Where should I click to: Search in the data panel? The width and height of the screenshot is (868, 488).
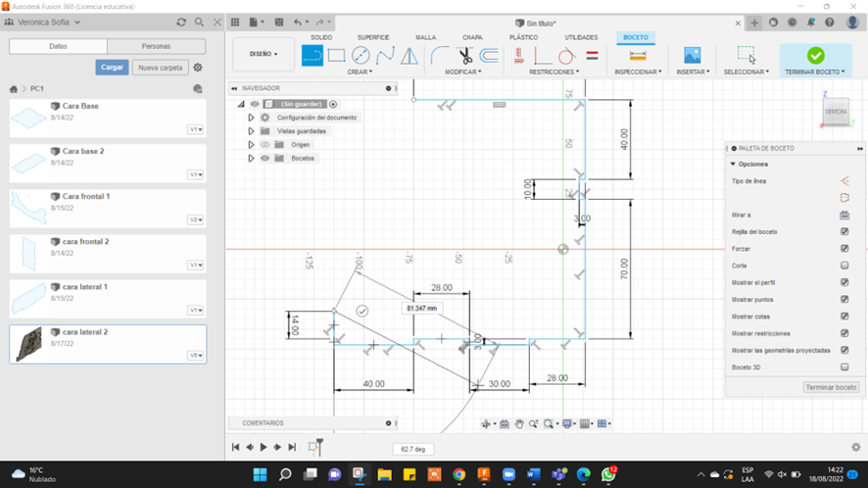(x=199, y=23)
